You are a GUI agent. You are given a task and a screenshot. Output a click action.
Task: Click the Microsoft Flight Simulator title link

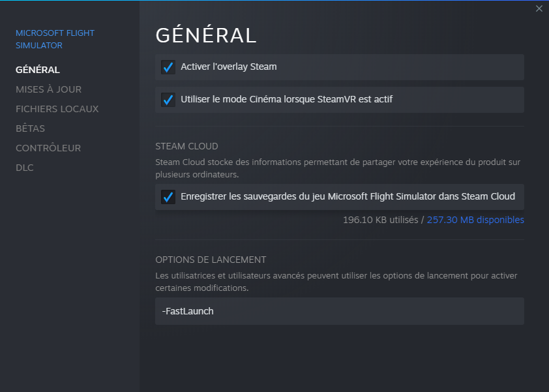(x=55, y=39)
